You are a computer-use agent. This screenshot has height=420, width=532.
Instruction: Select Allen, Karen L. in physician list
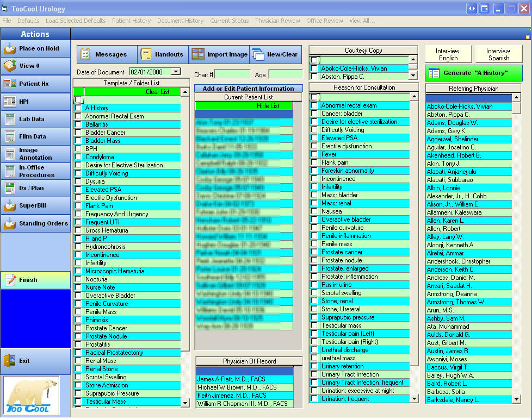pos(468,221)
